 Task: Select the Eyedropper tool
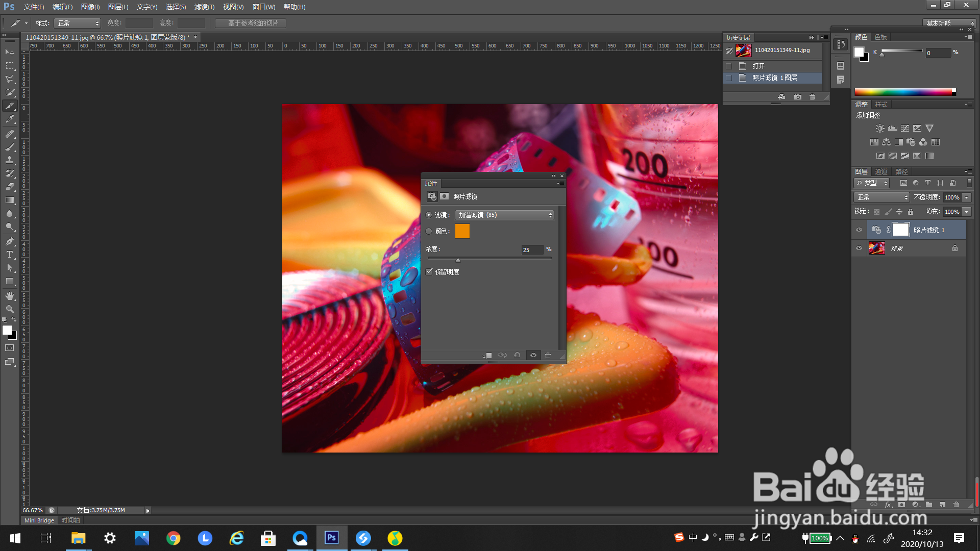[x=10, y=119]
